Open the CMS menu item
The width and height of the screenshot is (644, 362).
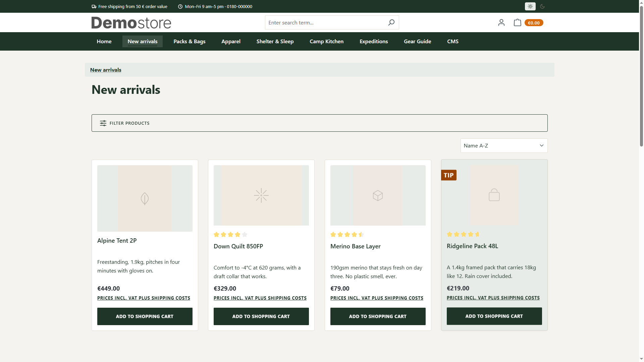pos(452,41)
